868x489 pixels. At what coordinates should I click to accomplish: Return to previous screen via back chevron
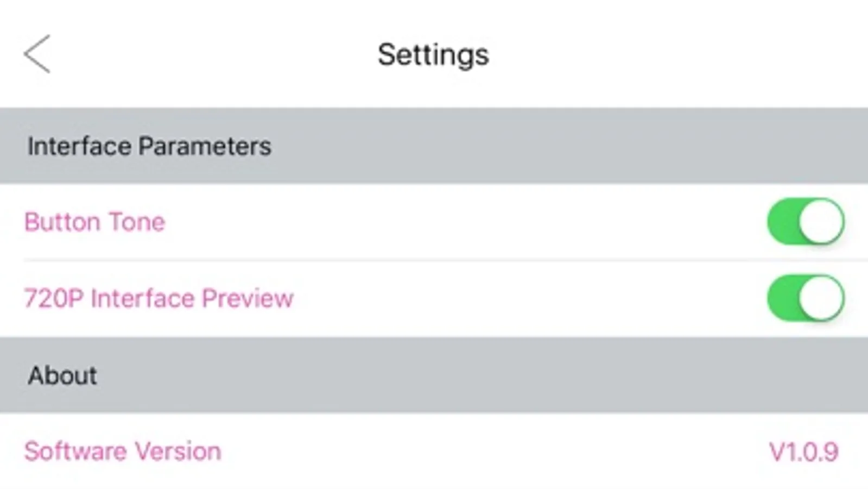pyautogui.click(x=37, y=54)
